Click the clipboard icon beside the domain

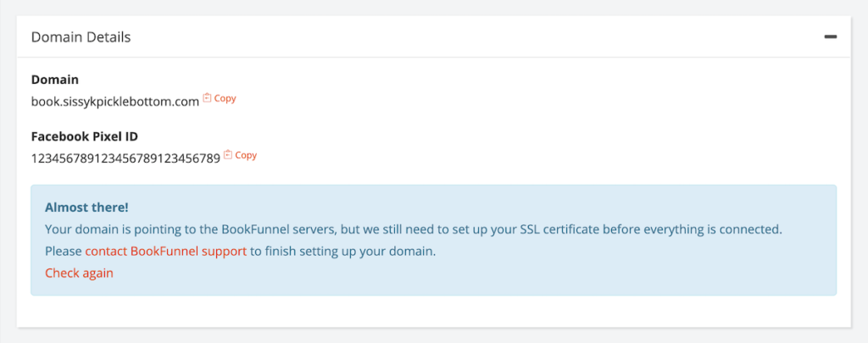click(207, 98)
